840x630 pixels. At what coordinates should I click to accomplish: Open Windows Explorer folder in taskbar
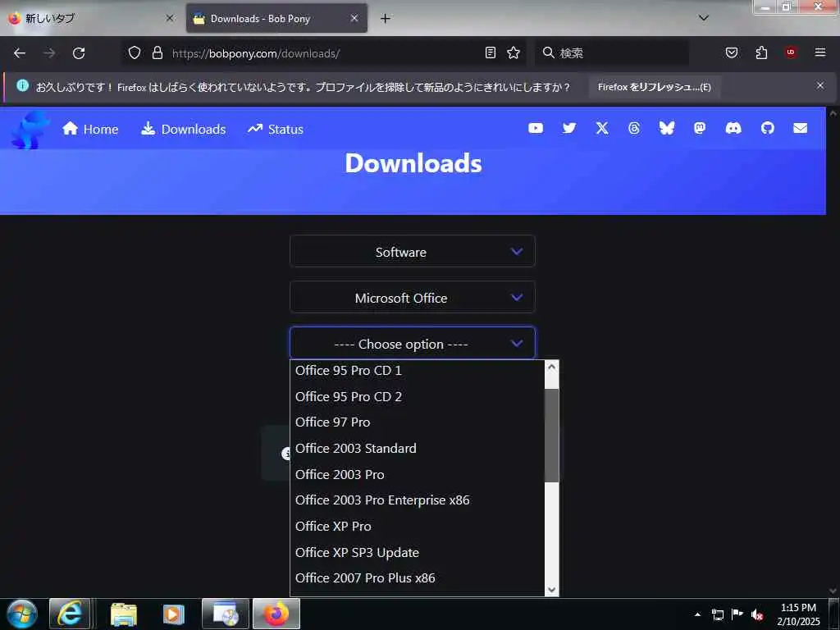124,614
